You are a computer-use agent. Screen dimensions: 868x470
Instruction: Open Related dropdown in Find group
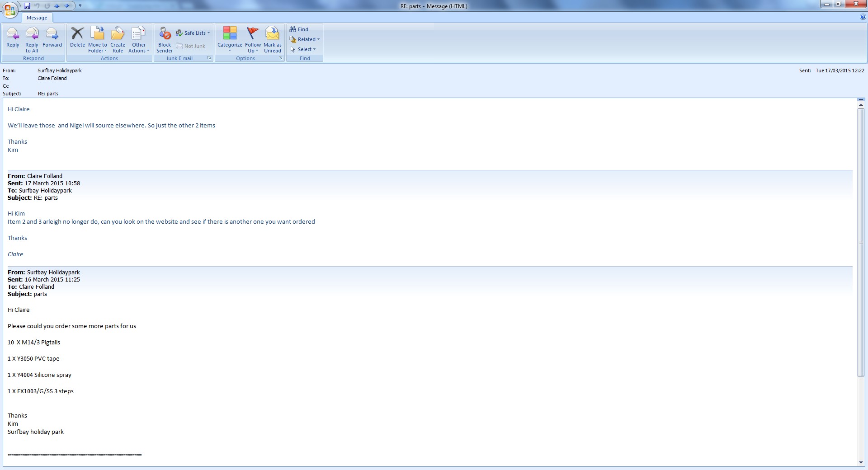pyautogui.click(x=305, y=39)
